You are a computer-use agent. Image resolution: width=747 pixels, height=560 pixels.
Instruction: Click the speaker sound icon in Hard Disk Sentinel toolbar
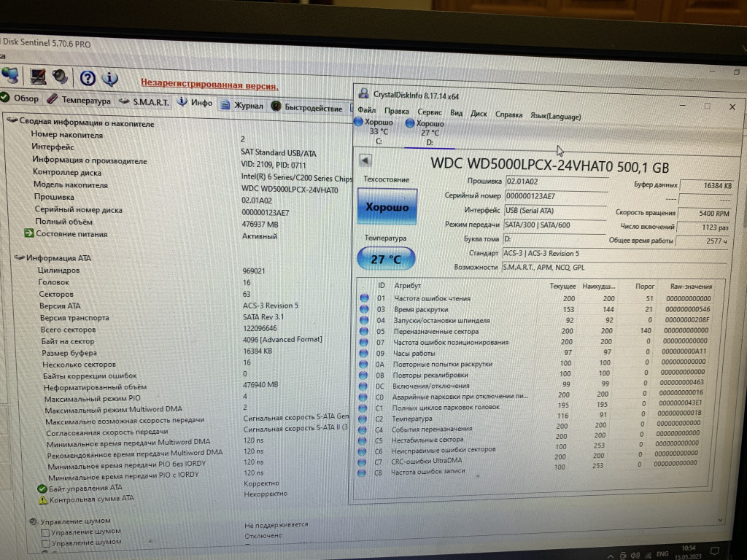click(60, 77)
